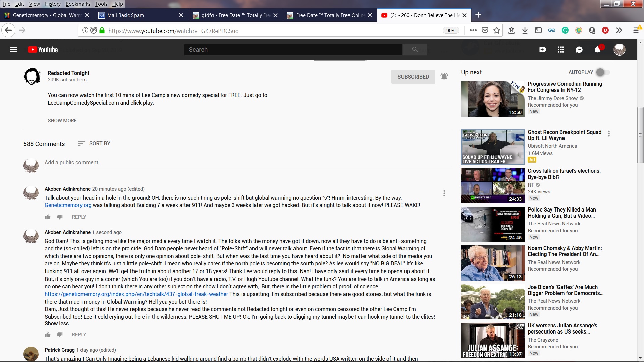Expand description with Show More
Screen dimensions: 644x362
click(62, 121)
